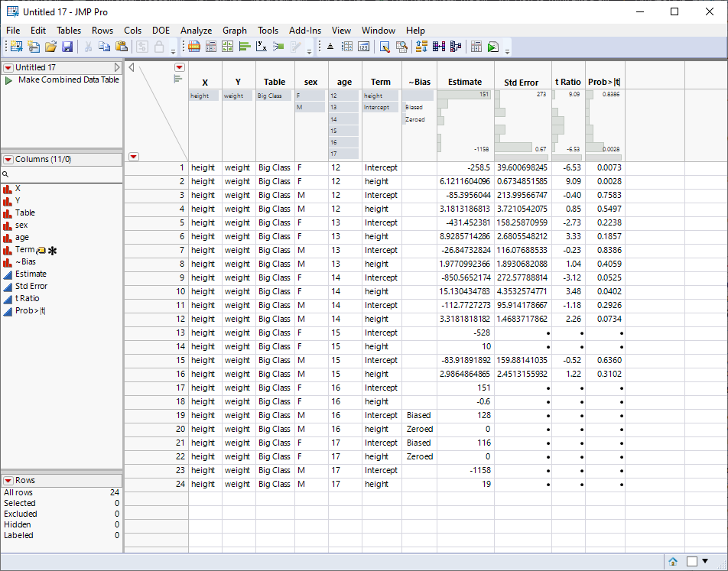The image size is (728, 571).
Task: Open the Untitled 17 red triangle menu
Action: (x=8, y=68)
